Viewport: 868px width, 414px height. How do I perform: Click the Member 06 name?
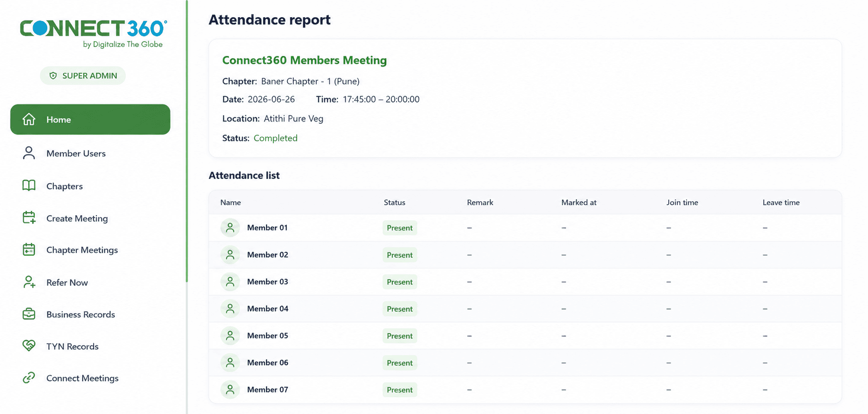[268, 363]
